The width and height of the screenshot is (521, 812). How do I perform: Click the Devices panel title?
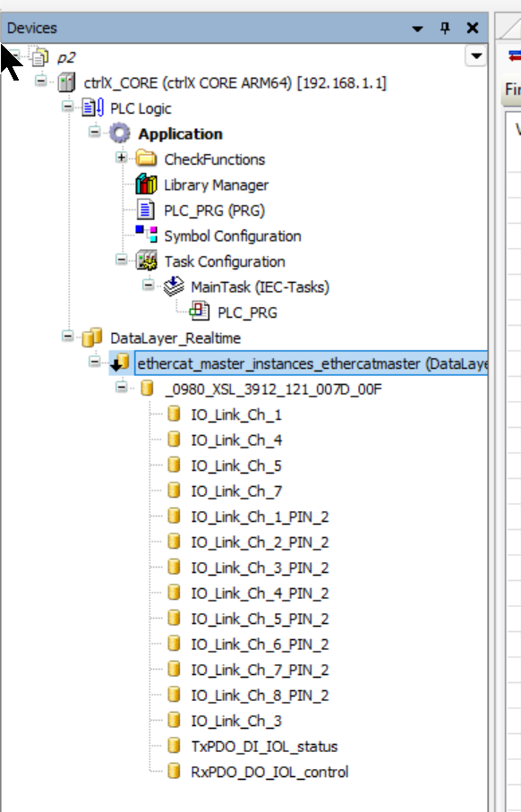(x=32, y=28)
